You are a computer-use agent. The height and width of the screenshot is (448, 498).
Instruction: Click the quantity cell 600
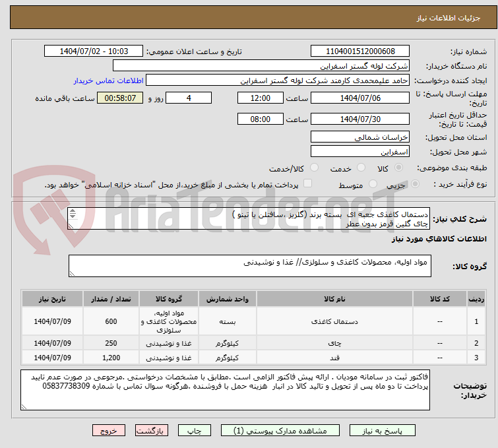click(x=111, y=321)
